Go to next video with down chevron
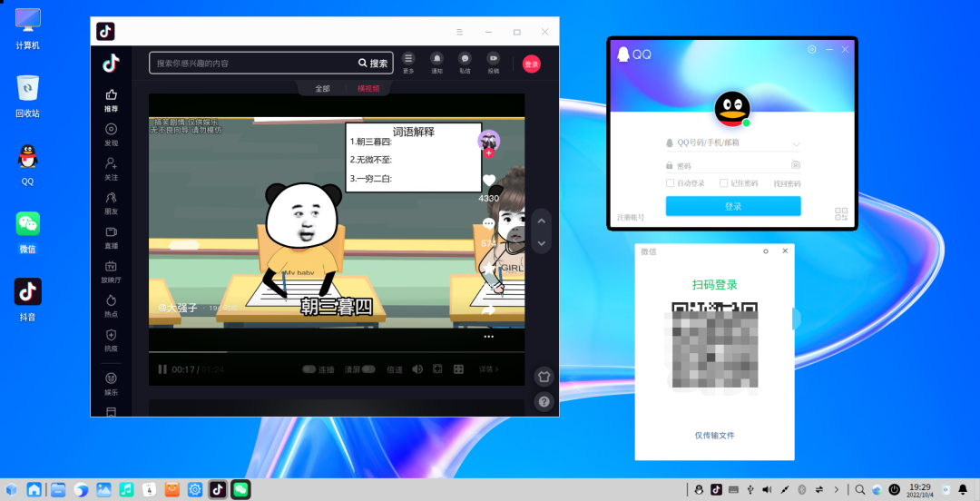The height and width of the screenshot is (501, 980). pyautogui.click(x=541, y=243)
